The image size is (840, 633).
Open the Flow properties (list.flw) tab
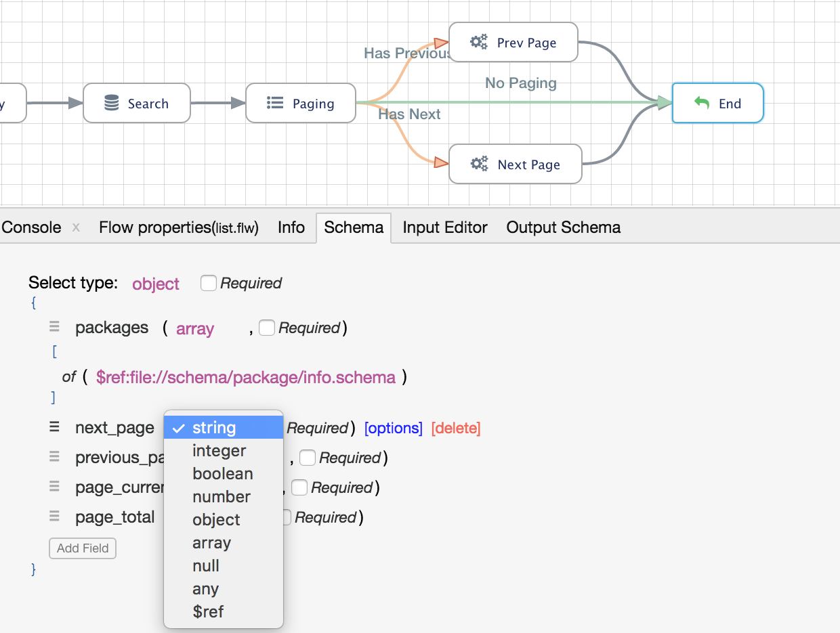click(179, 227)
